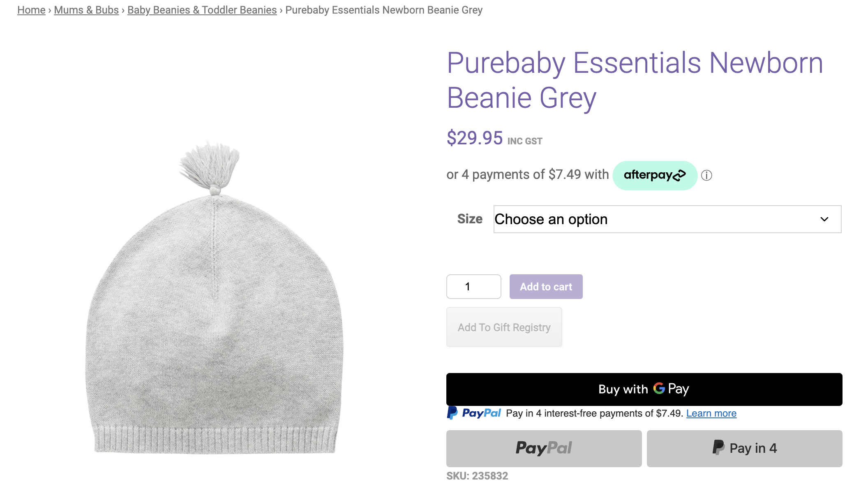Open Mums & Bubs breadcrumb link
Screen dimensions: 868x482
[86, 10]
